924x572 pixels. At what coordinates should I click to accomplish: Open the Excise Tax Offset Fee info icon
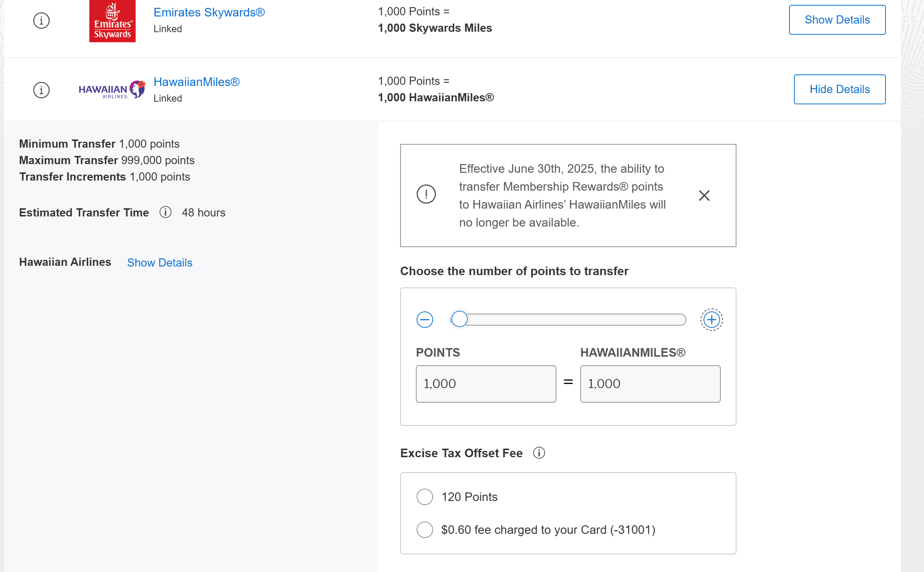[x=539, y=453]
